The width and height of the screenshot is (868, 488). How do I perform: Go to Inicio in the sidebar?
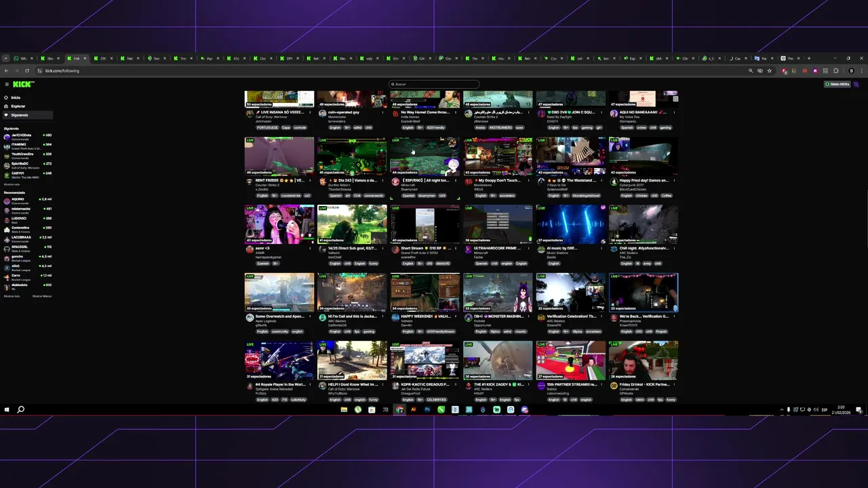pyautogui.click(x=16, y=98)
